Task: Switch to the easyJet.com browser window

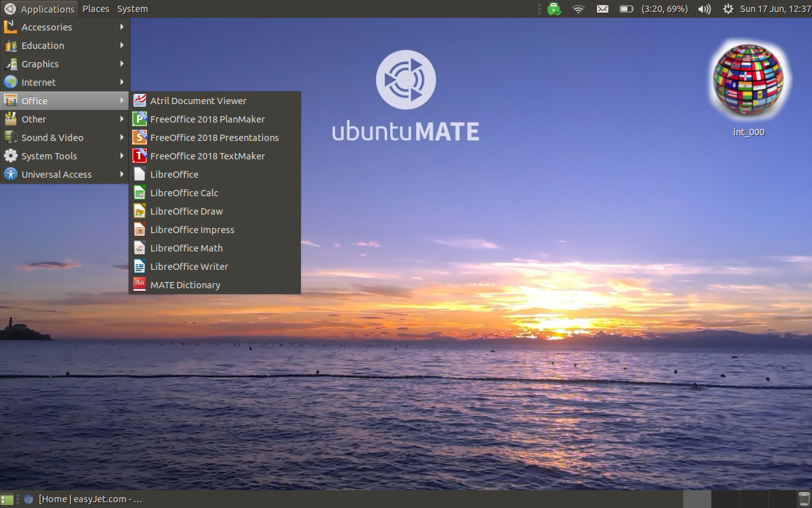Action: [x=82, y=500]
